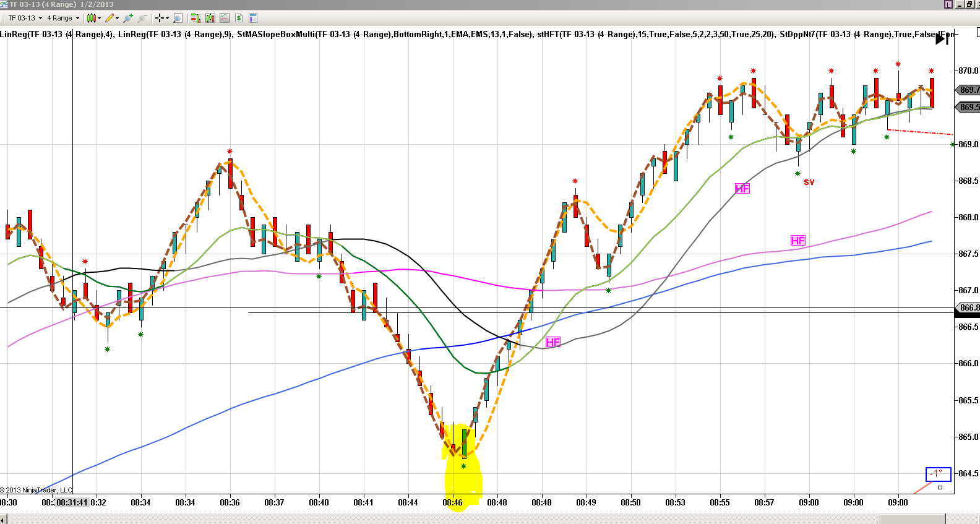Restore the chart window with restore button

tap(969, 4)
